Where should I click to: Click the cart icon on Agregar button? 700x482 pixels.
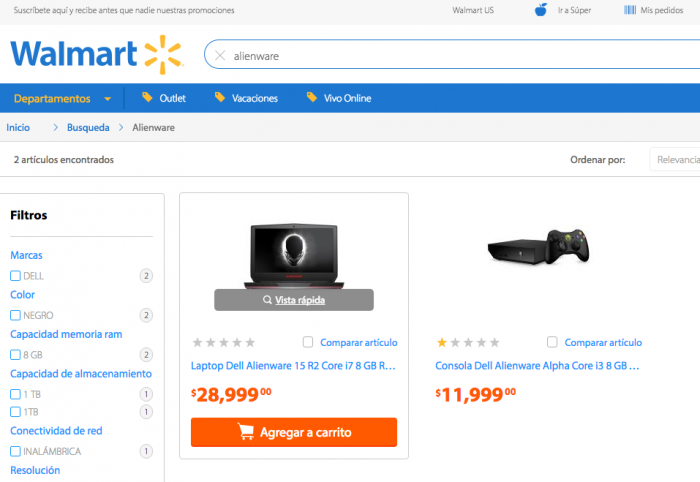(x=246, y=432)
